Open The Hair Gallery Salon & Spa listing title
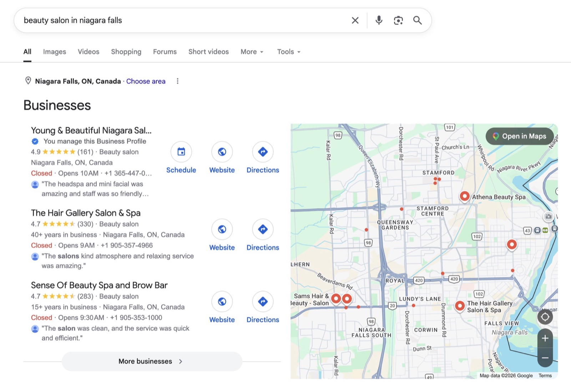This screenshot has width=571, height=392. (86, 213)
